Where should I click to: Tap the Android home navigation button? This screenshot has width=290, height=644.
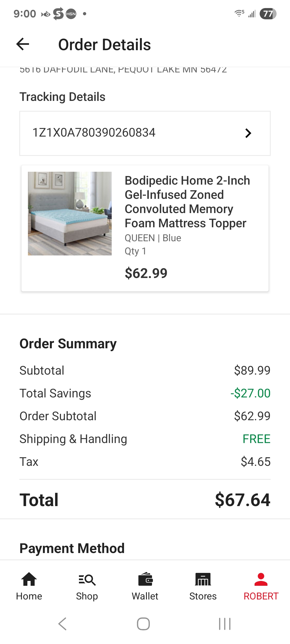coord(143,624)
